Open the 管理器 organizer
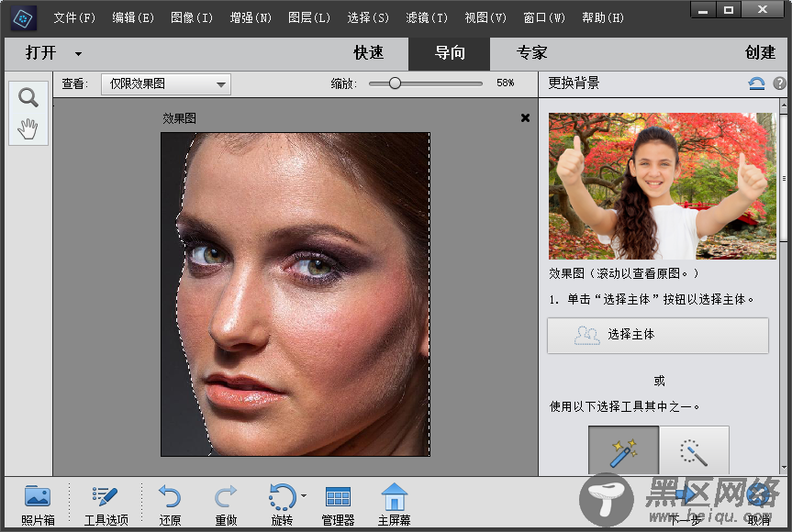The width and height of the screenshot is (792, 532). point(338,504)
